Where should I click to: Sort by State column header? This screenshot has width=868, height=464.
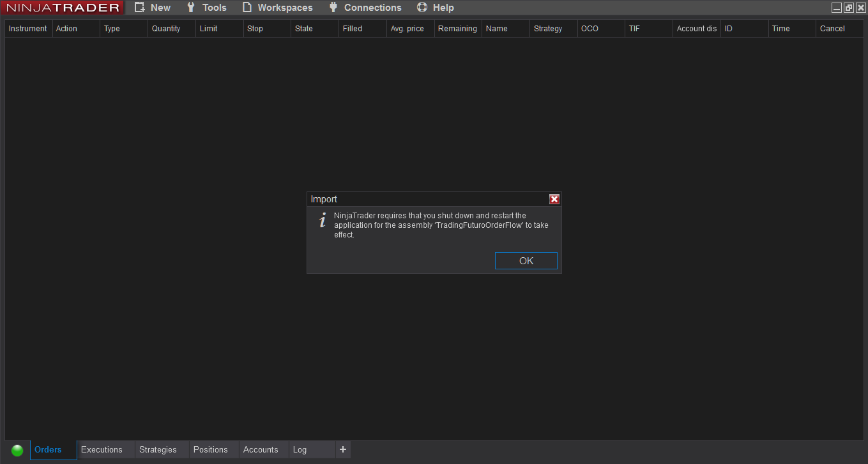(x=315, y=29)
